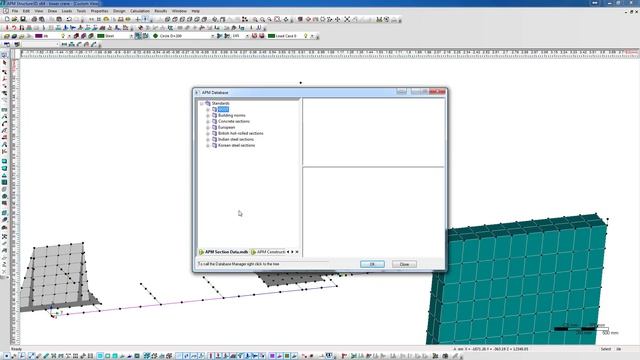The image size is (640, 360).
Task: Open the Loads menu
Action: point(67,11)
